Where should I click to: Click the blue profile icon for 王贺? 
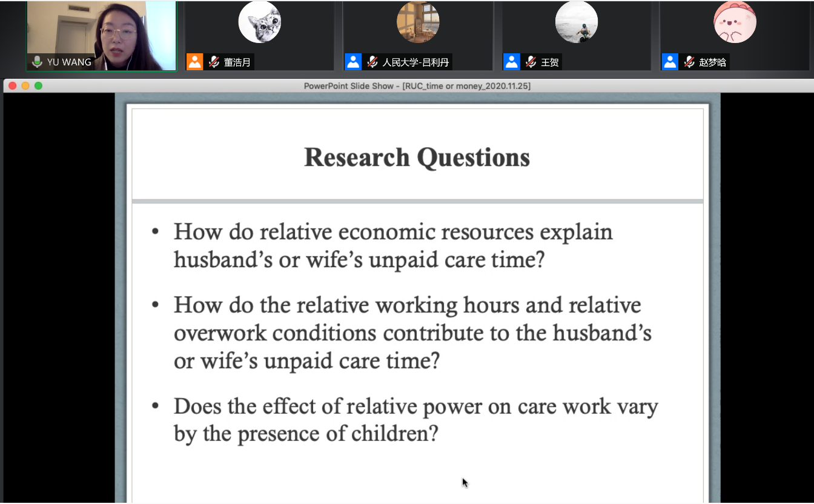(x=512, y=62)
